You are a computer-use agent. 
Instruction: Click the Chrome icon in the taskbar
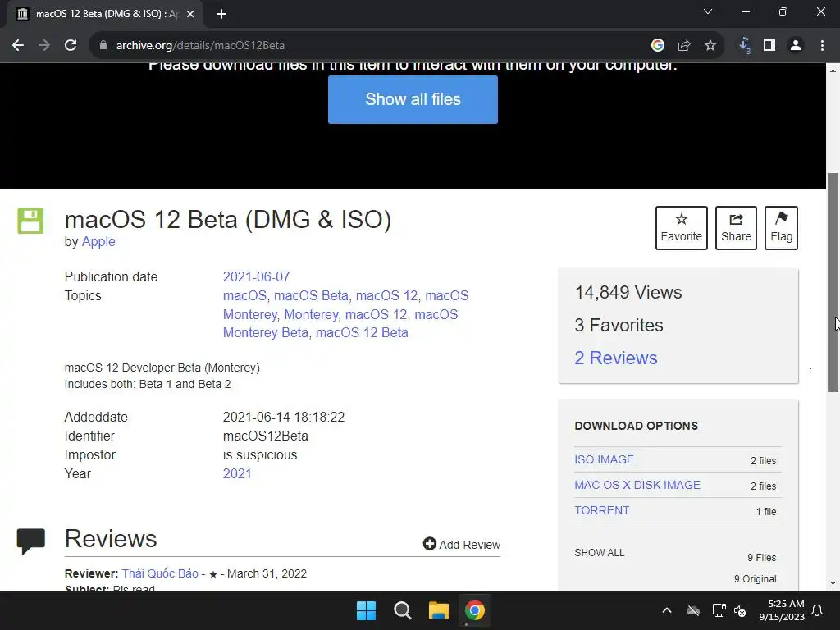[475, 610]
